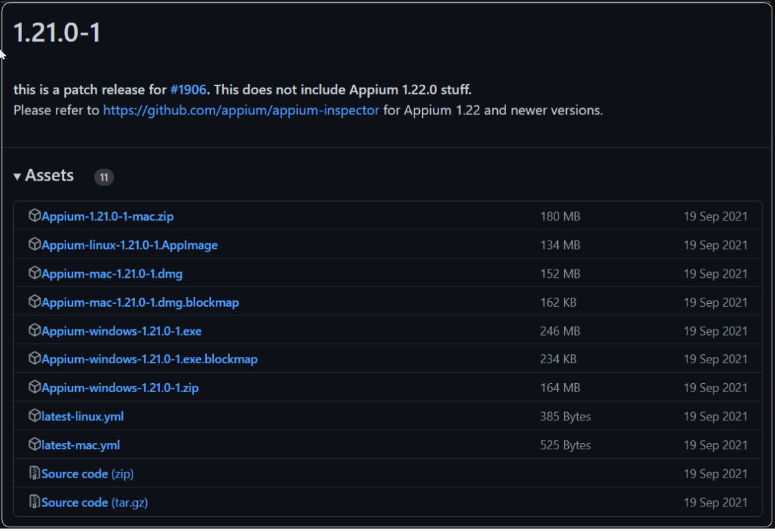Image resolution: width=775 pixels, height=532 pixels.
Task: Click package icon beside Appium-windows-1.21.0-1.exe
Action: click(x=34, y=331)
